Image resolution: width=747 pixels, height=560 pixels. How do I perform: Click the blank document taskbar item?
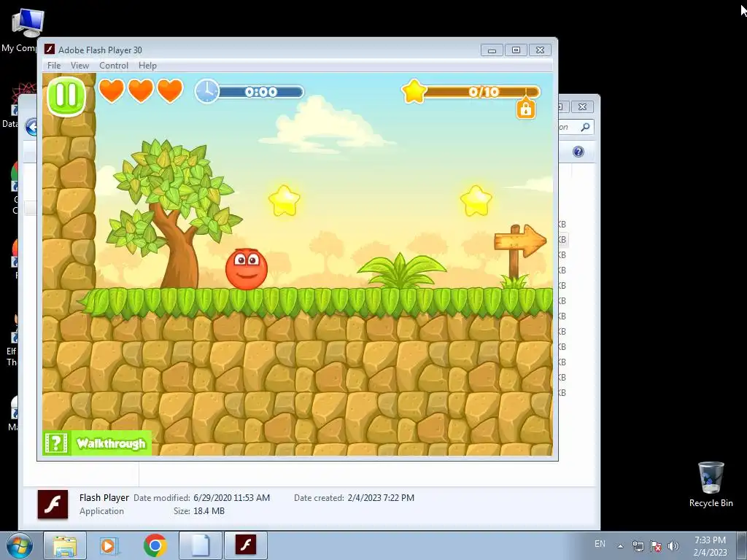coord(201,545)
